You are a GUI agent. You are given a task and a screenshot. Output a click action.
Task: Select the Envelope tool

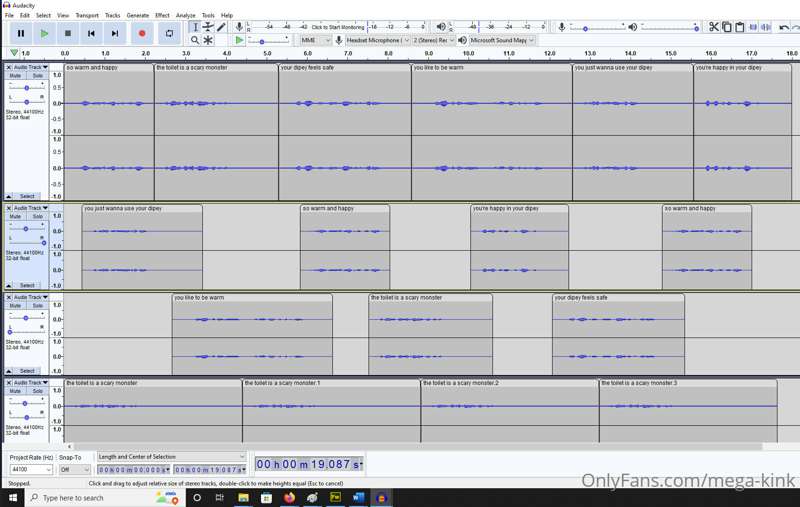click(208, 27)
